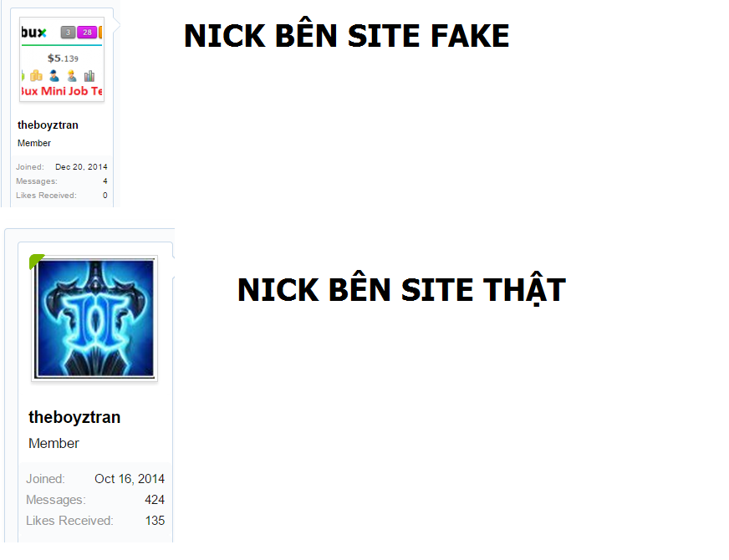Click the Joined date Dec 20, 2014

pyautogui.click(x=81, y=167)
